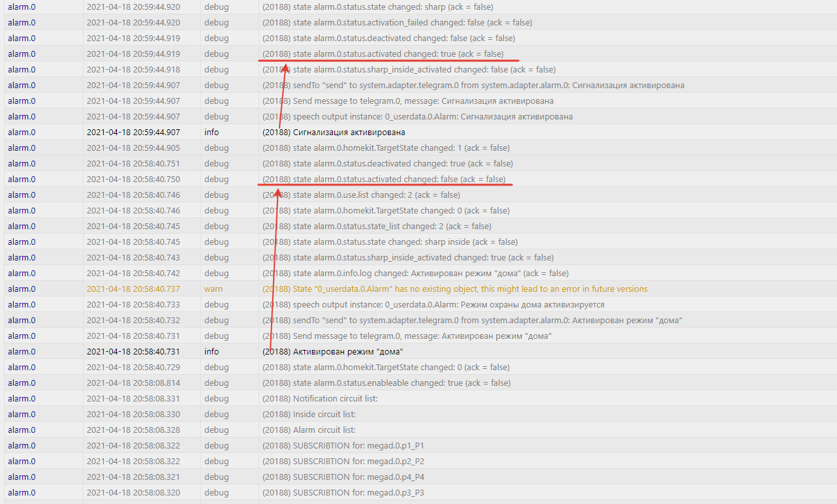Select sendTo message 'Активирован режим "дома"'

(473, 320)
